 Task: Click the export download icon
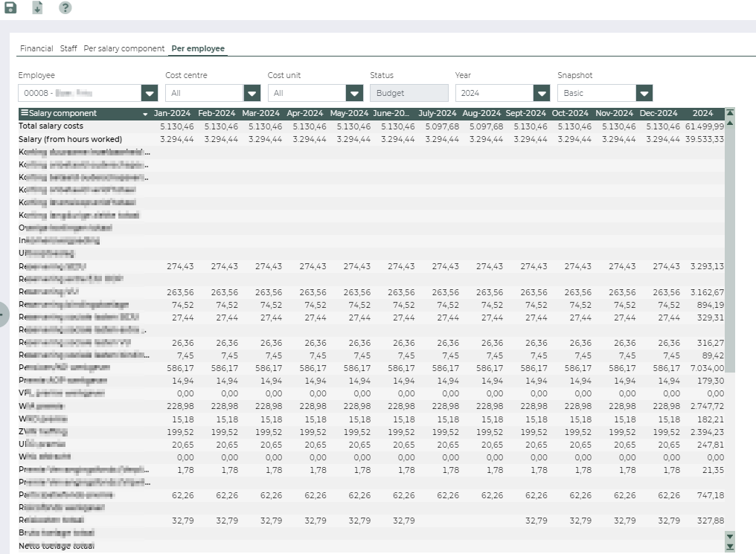click(38, 7)
